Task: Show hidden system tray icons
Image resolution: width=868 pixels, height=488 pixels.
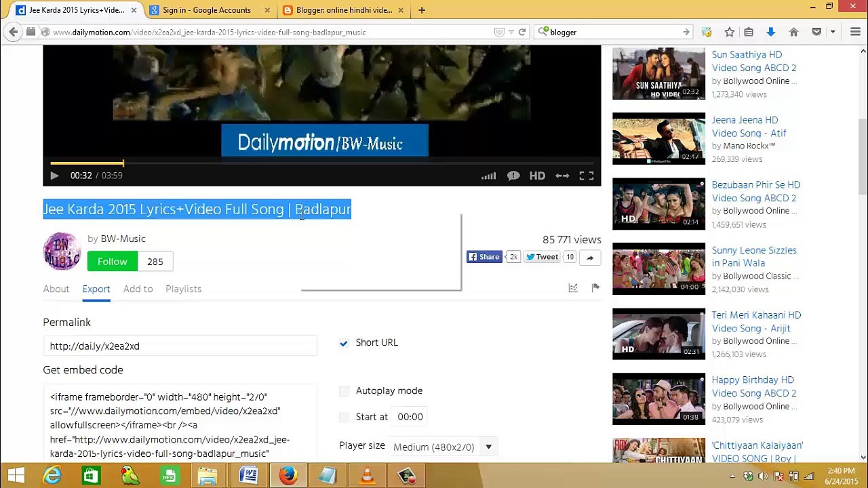Action: tap(732, 476)
